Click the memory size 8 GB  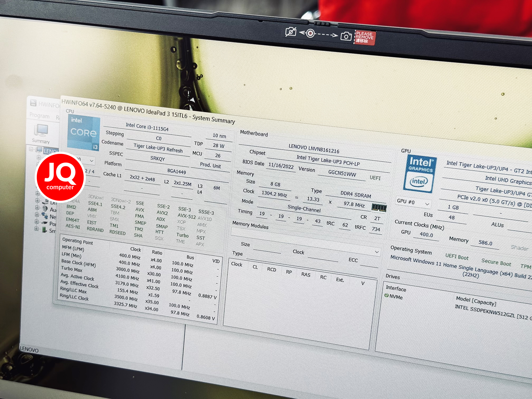tap(275, 184)
